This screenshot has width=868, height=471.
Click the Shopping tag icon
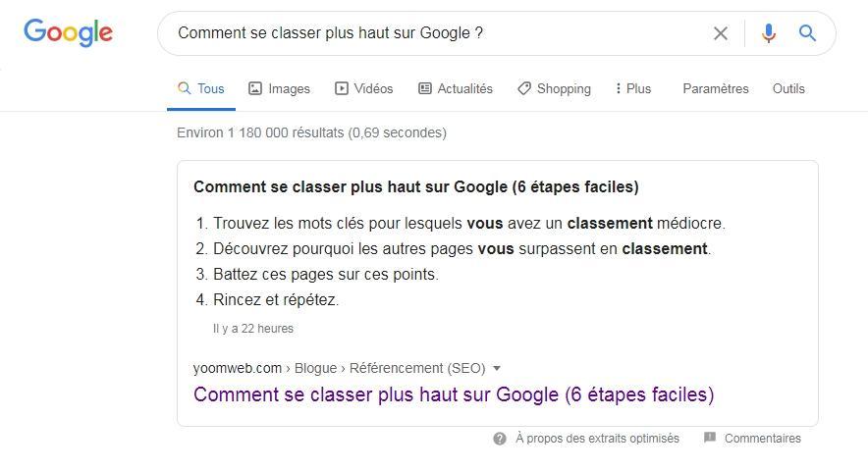tap(524, 88)
